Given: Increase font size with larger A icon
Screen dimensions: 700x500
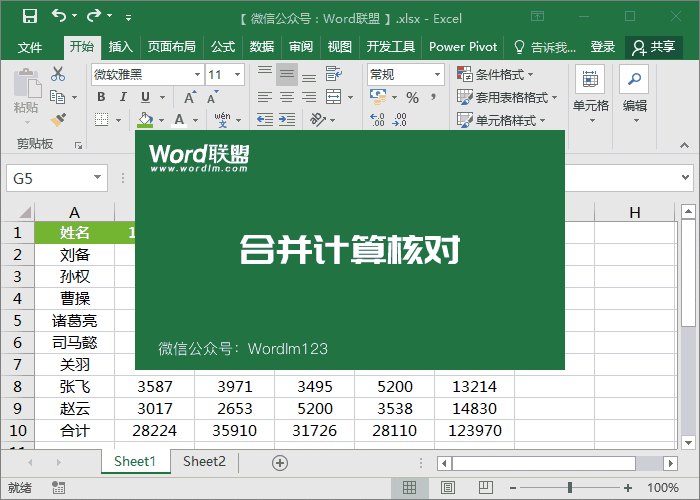Looking at the screenshot, I should pos(190,97).
